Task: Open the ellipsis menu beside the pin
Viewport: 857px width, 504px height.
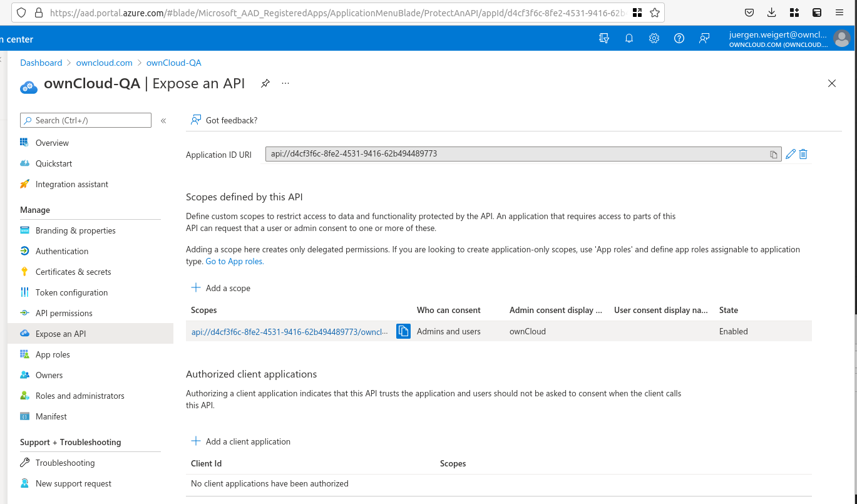Action: point(285,83)
